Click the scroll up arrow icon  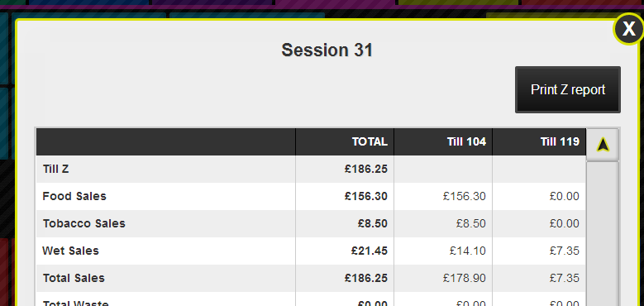tap(603, 145)
